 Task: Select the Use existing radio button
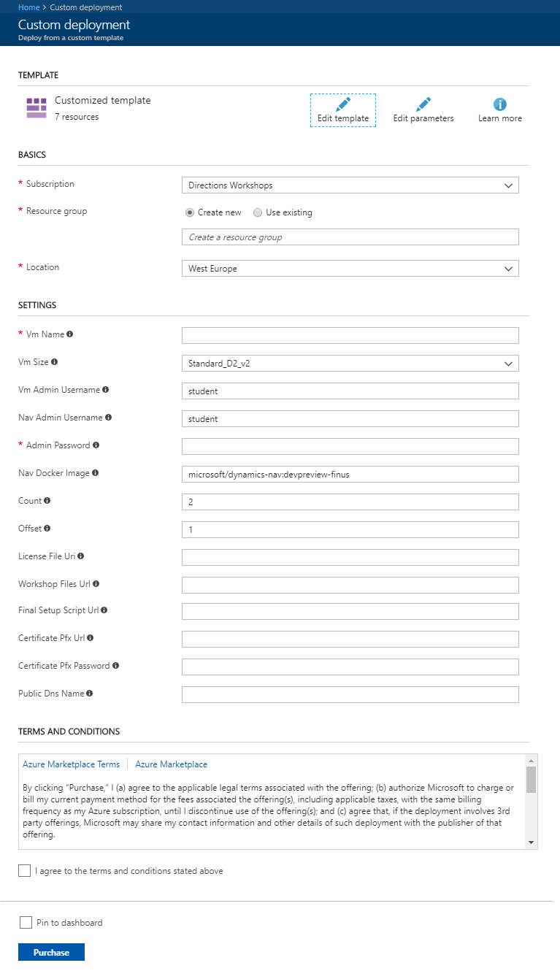258,212
